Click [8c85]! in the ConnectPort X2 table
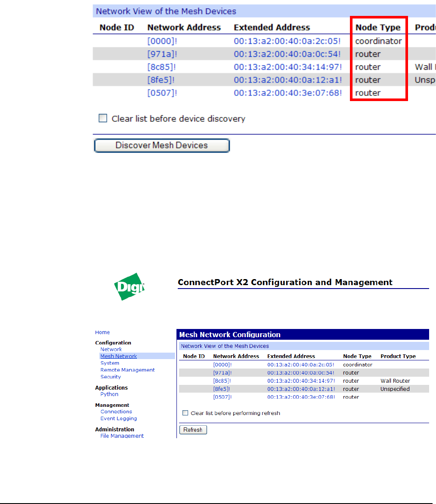Screen dimensions: 436x504 [x=222, y=381]
